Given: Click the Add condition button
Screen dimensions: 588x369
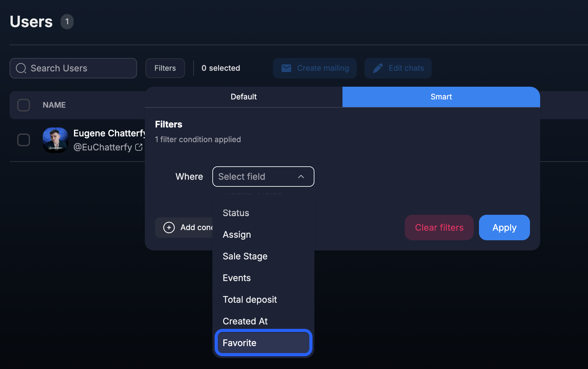Looking at the screenshot, I should coord(184,228).
